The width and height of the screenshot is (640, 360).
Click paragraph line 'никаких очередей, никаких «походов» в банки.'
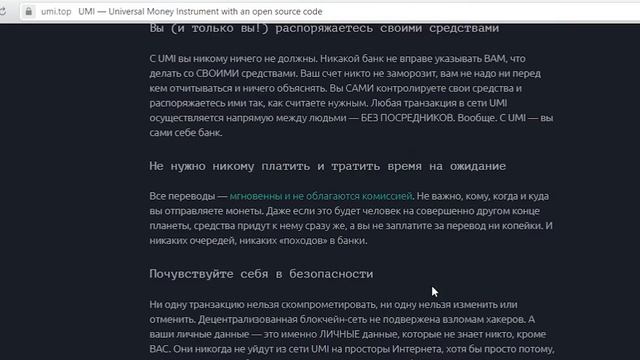(x=258, y=241)
